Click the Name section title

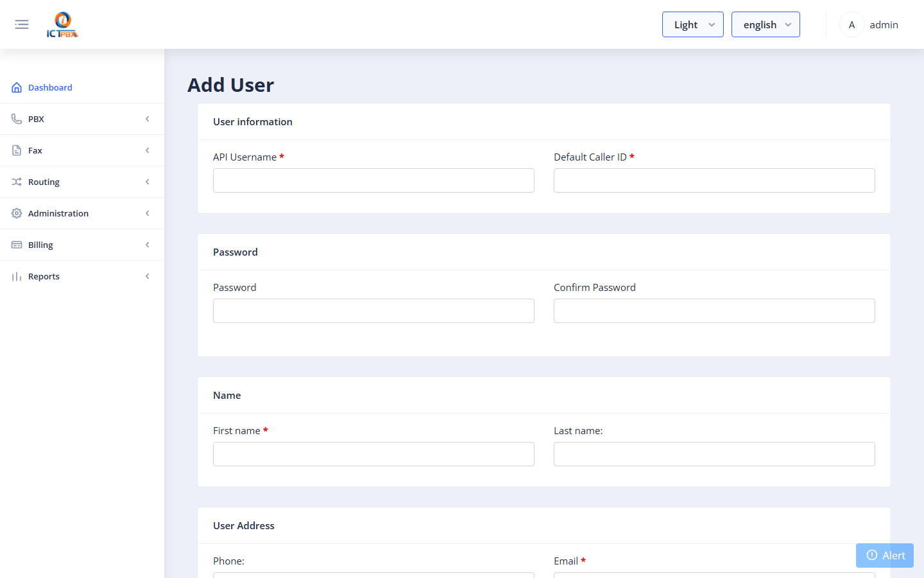[227, 395]
